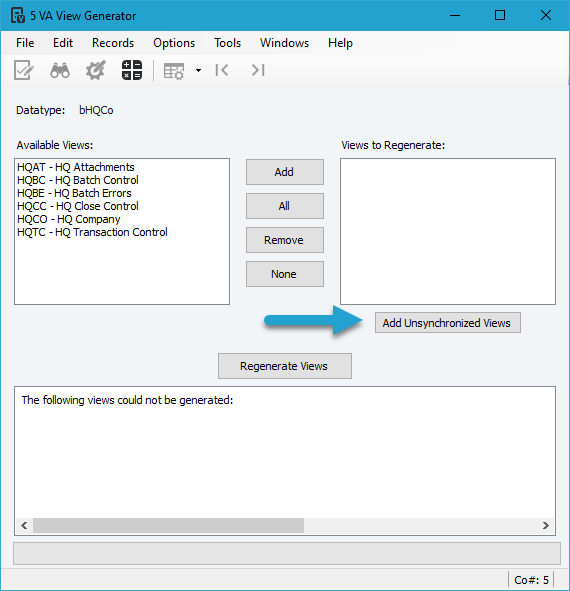Image resolution: width=570 pixels, height=591 pixels.
Task: Maximize the VA View Generator window
Action: 500,15
